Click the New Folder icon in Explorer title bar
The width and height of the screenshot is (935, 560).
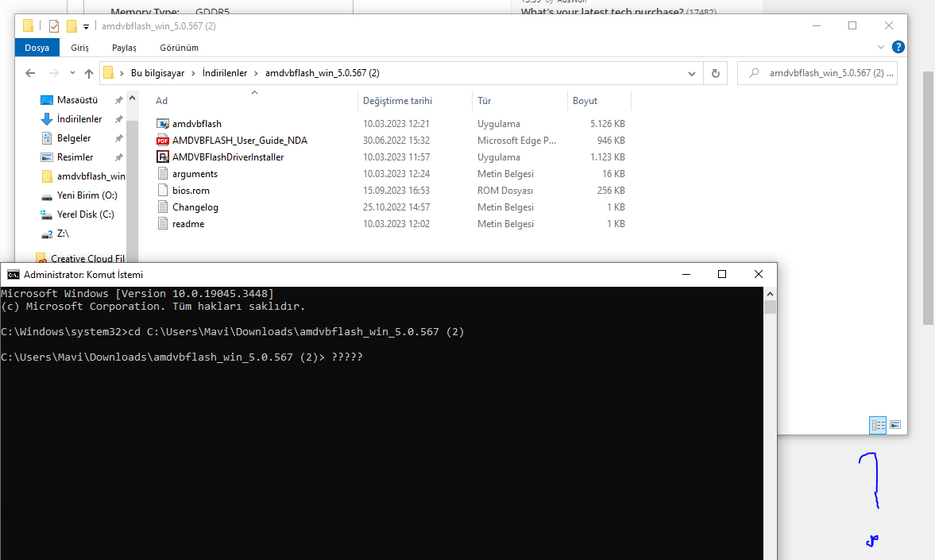[x=71, y=26]
